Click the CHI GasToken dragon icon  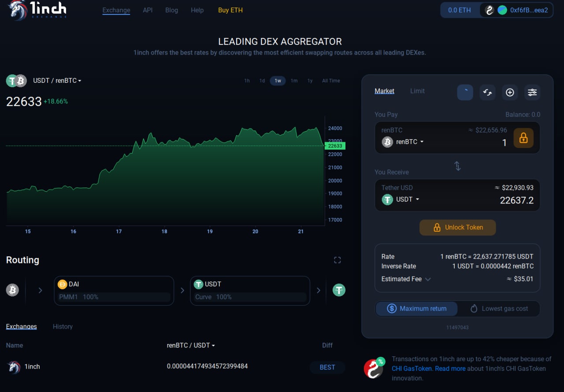click(374, 368)
